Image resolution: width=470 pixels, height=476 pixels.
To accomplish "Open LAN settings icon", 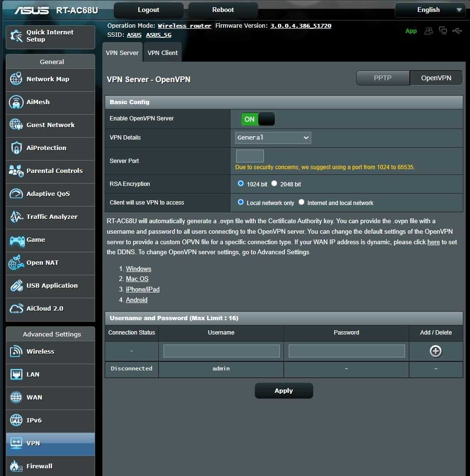I will click(x=16, y=374).
